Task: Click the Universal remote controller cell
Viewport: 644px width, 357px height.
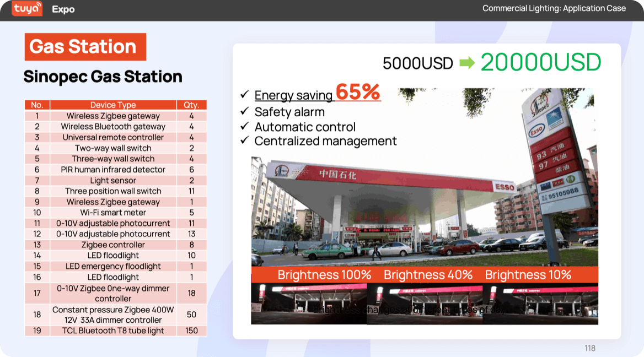Action: (113, 138)
